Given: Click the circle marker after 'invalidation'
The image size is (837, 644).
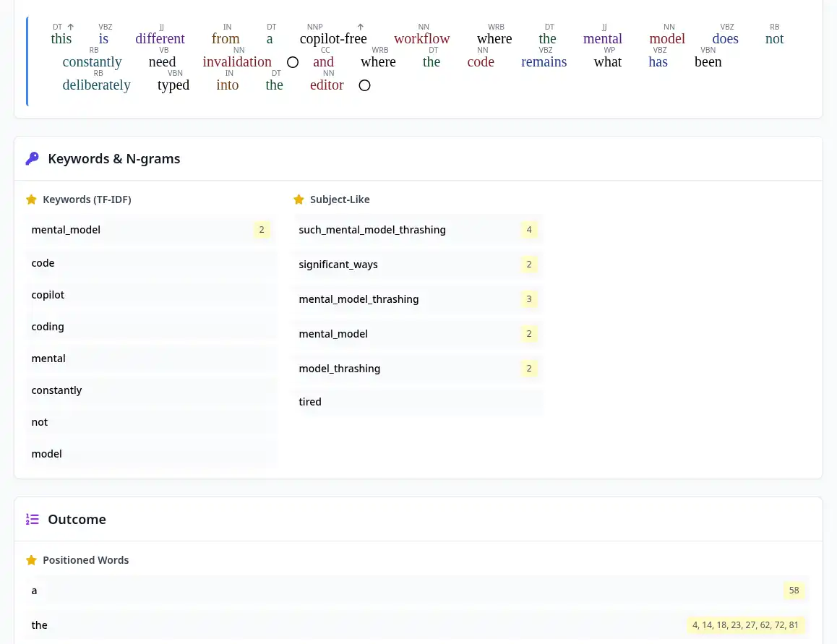Looking at the screenshot, I should [x=292, y=62].
